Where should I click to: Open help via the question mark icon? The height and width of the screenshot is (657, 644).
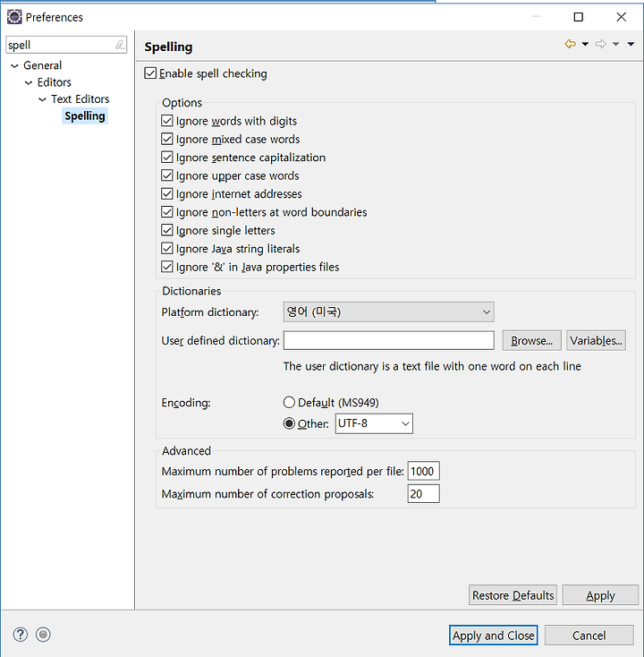[x=20, y=635]
